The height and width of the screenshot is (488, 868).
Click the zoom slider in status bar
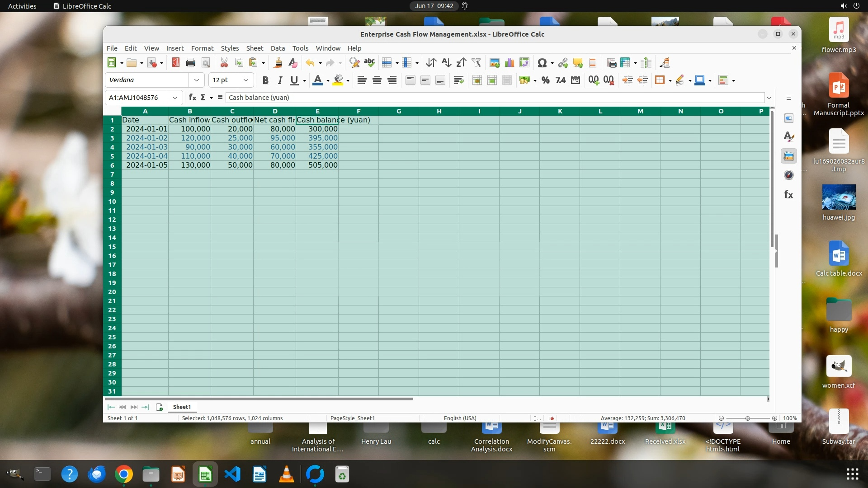tap(748, 418)
